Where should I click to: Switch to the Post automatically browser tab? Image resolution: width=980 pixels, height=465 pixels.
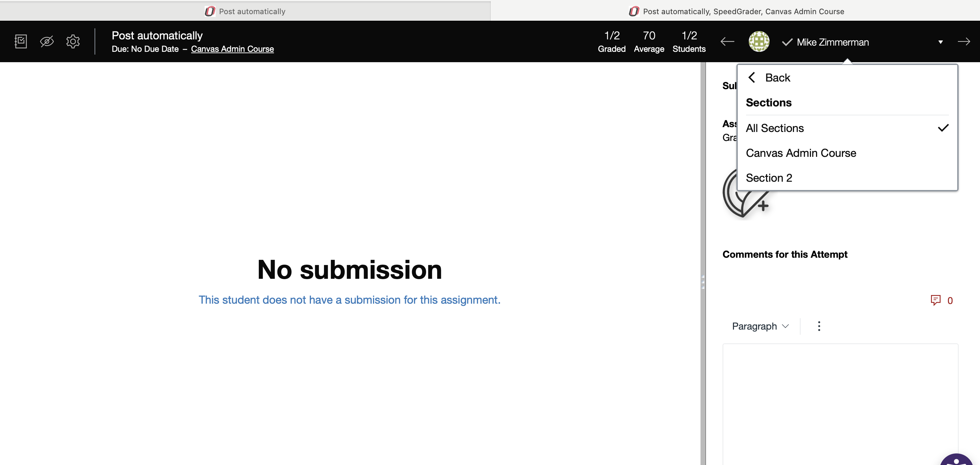coord(245,11)
